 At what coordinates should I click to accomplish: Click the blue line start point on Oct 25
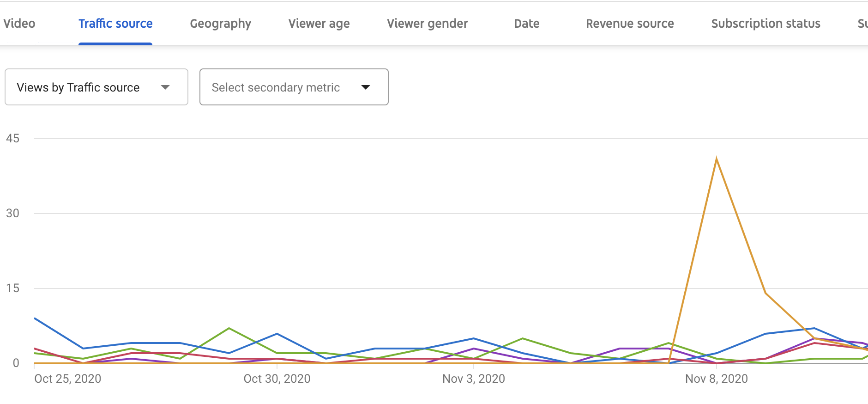tap(35, 318)
